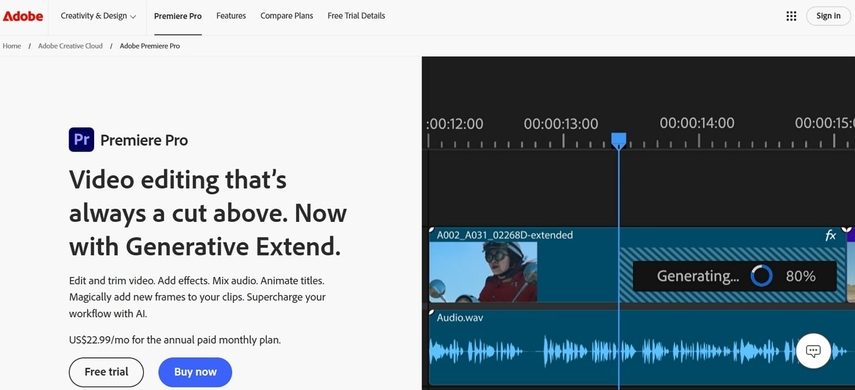Go to Home breadcrumb link
Screen dimensions: 855x390
12,46
